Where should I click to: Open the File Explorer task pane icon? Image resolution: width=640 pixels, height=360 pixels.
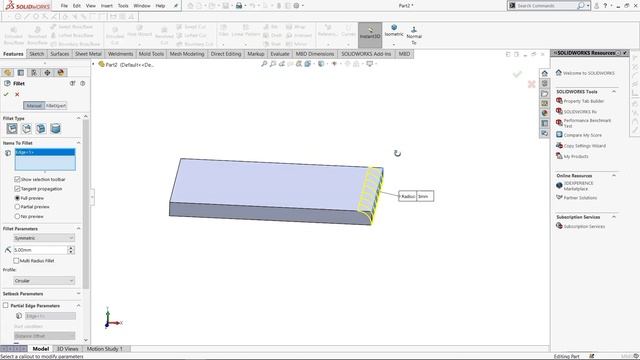click(544, 93)
